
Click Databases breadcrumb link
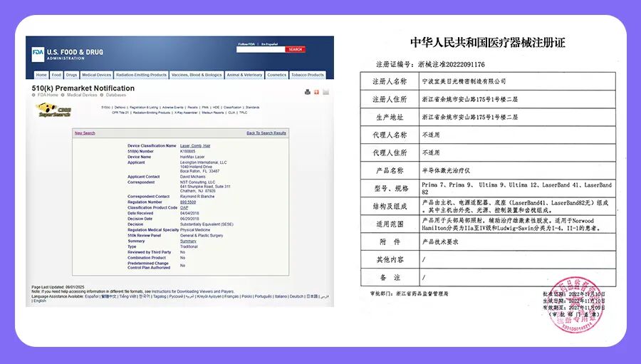click(115, 95)
